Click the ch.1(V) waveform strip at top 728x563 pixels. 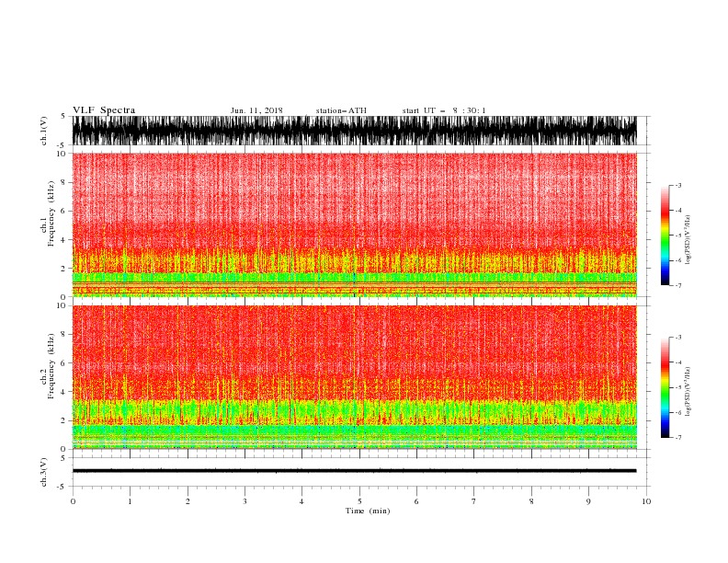coord(354,131)
